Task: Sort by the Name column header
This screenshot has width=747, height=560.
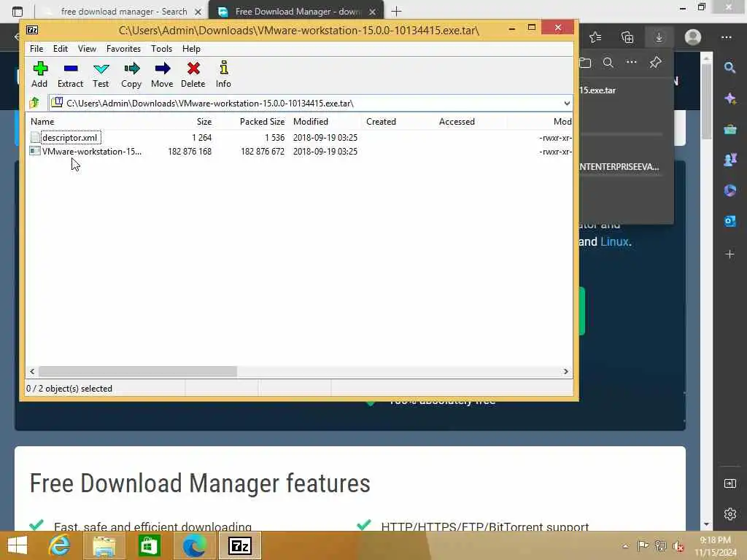Action: [x=42, y=122]
